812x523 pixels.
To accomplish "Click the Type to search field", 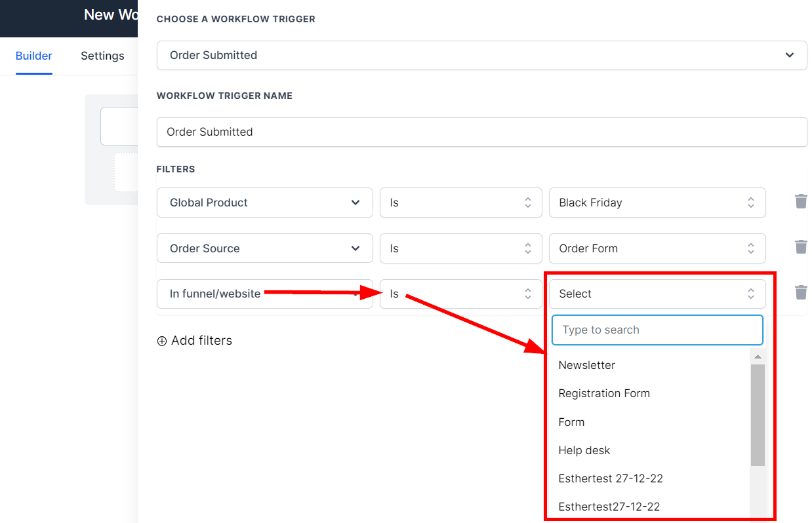I will point(657,330).
